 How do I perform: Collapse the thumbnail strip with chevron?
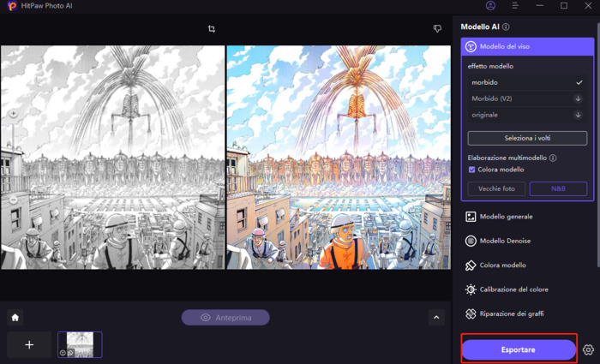pyautogui.click(x=436, y=318)
